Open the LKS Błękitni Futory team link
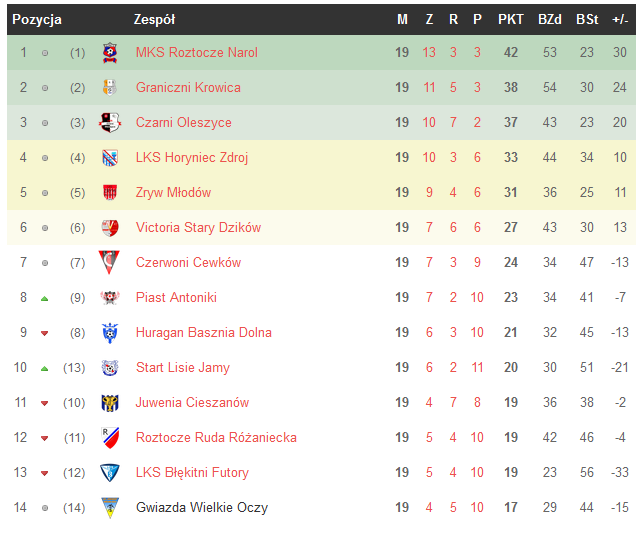The image size is (642, 543). point(192,473)
